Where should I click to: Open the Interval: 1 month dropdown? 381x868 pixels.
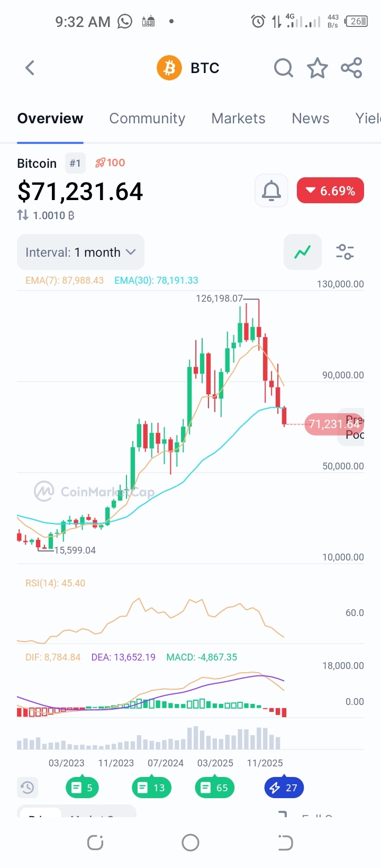[80, 252]
